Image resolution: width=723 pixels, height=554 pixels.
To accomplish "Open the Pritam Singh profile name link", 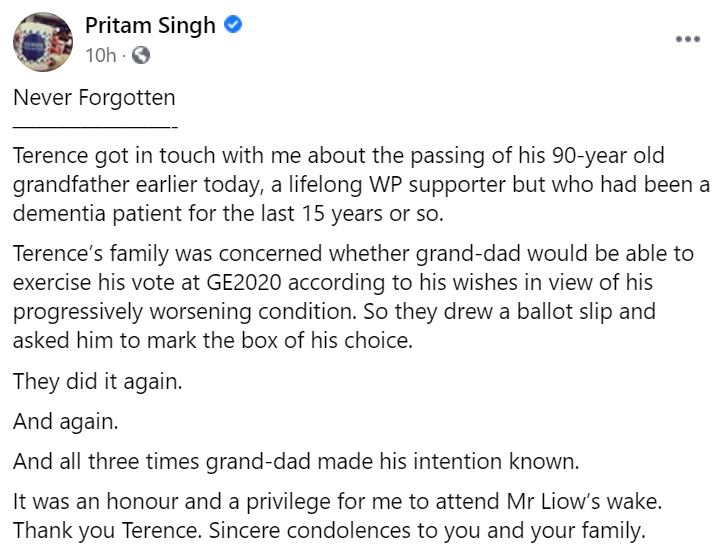I will (150, 27).
